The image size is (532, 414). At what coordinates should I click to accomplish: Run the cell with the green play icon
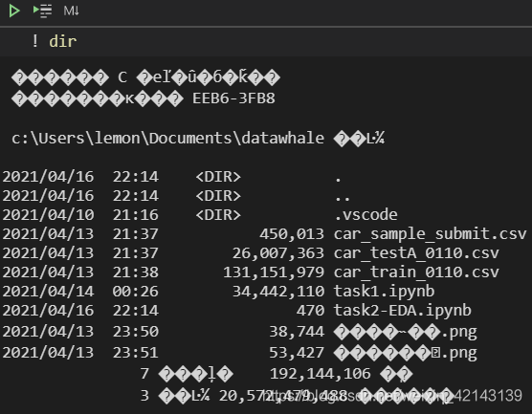pos(14,11)
